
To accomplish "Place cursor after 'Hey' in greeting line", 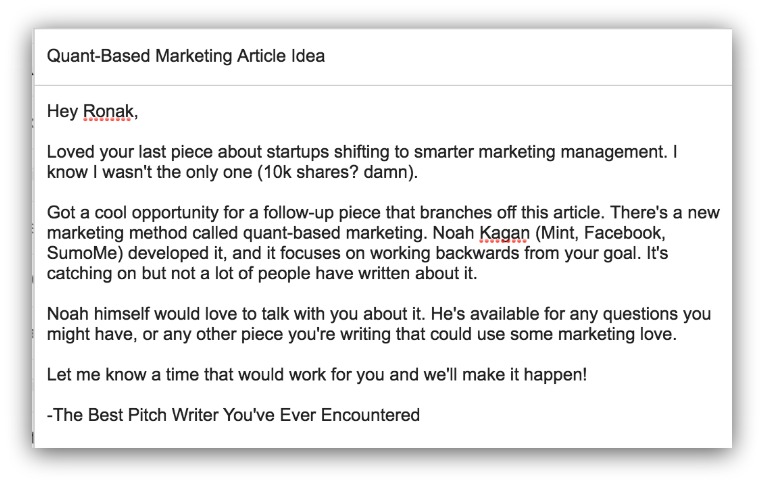I will (79, 112).
